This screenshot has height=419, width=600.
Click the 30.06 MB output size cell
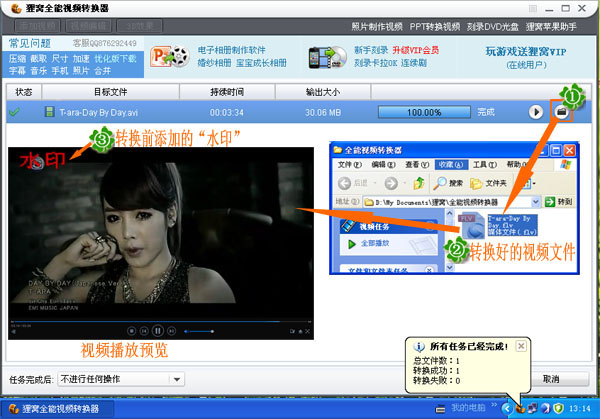click(323, 112)
